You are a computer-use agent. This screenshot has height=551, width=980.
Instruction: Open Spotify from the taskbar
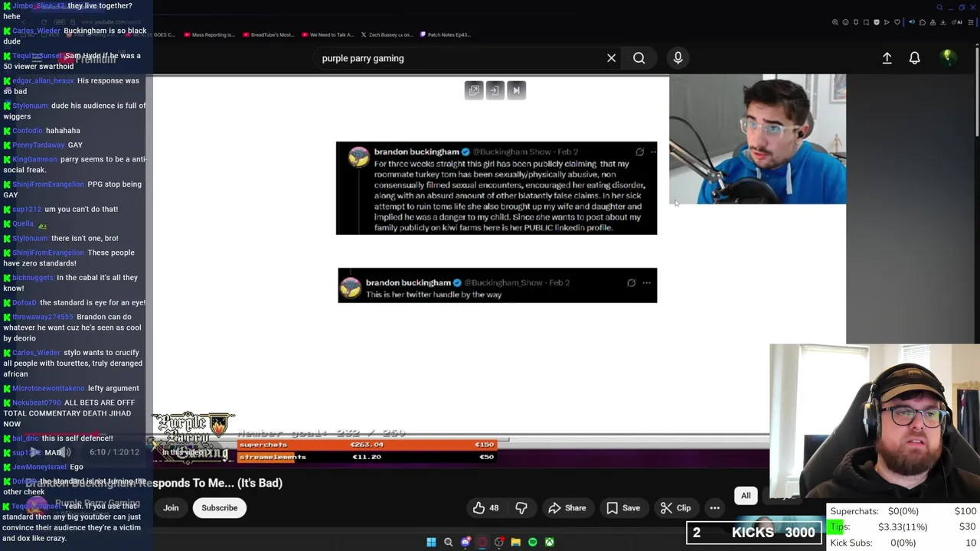(x=532, y=543)
